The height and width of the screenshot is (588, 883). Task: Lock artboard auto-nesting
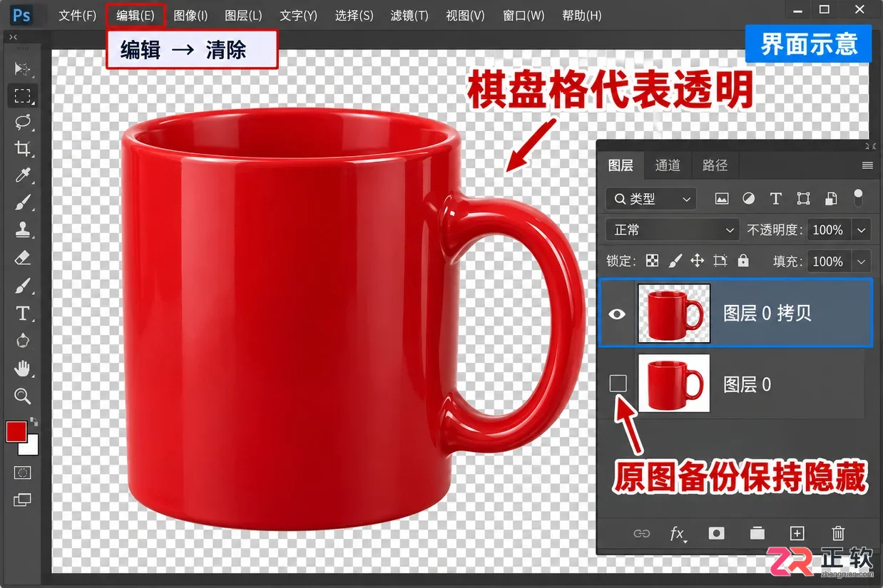(720, 261)
